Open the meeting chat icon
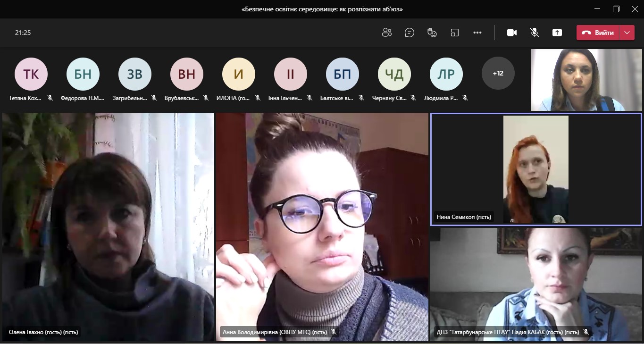644x344 pixels. pyautogui.click(x=410, y=33)
